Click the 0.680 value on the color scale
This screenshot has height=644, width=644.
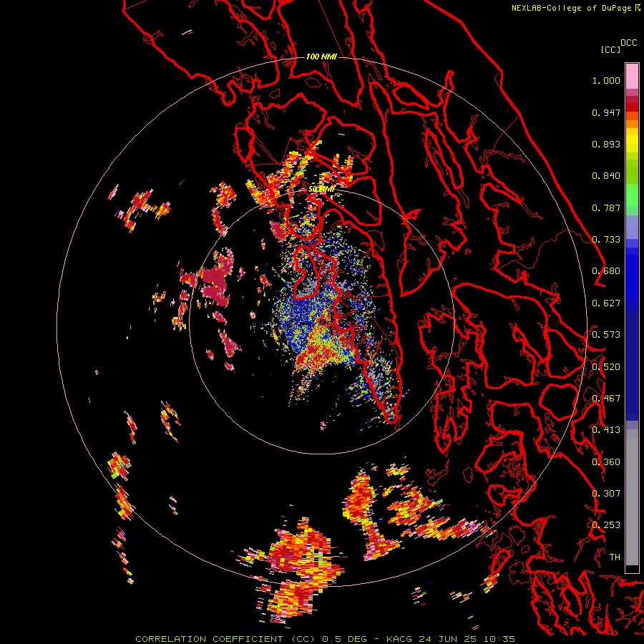606,271
